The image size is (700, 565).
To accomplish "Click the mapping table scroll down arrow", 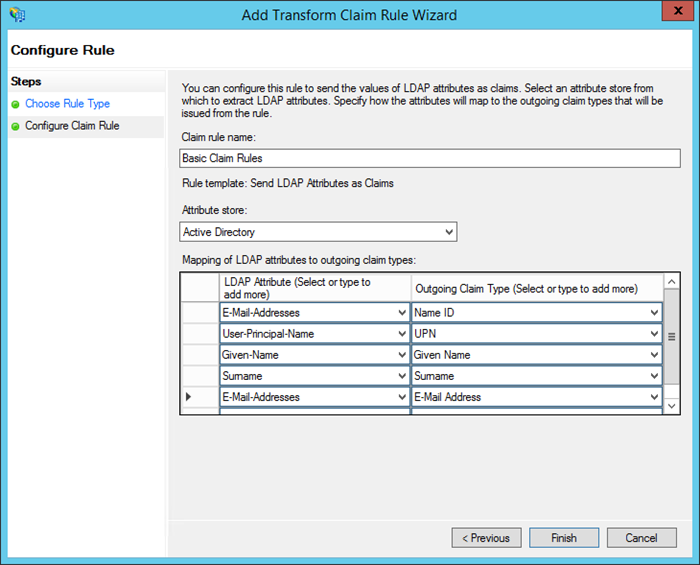I will (x=671, y=406).
